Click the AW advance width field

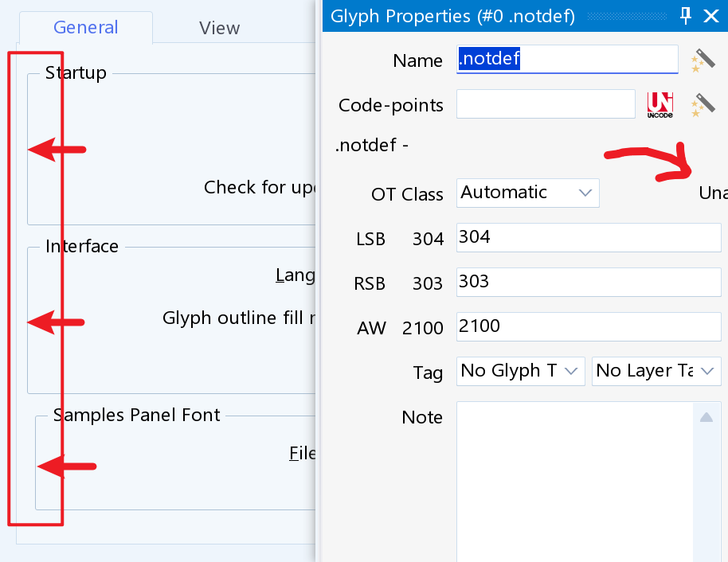tap(589, 326)
